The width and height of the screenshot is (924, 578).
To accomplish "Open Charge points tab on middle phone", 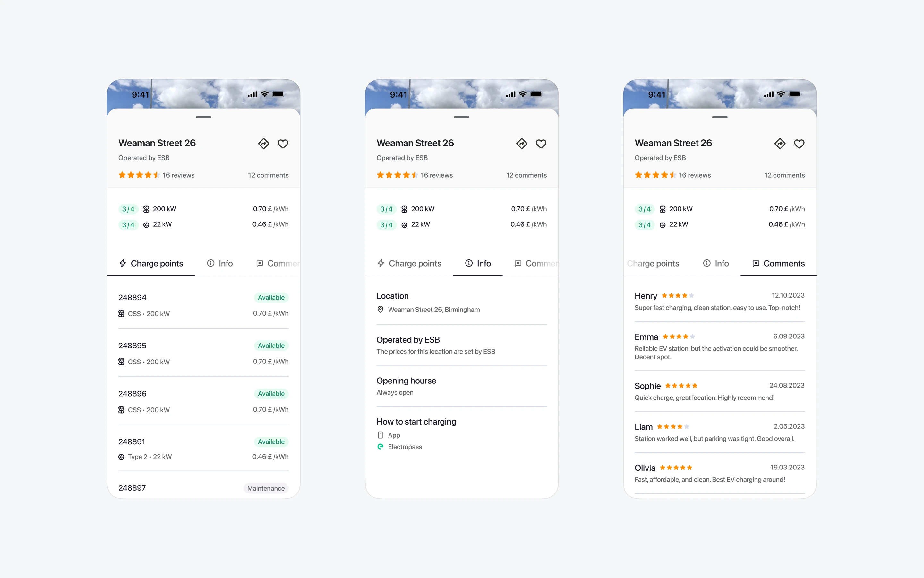I will click(409, 263).
